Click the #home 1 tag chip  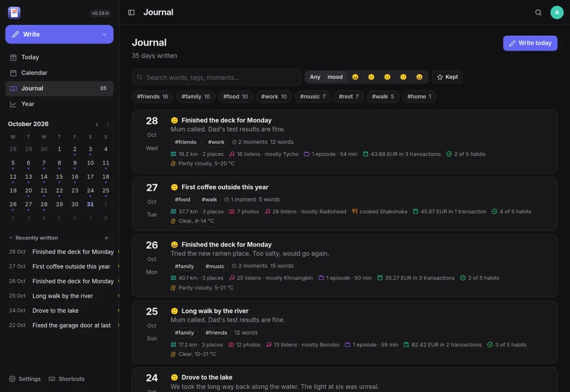419,96
